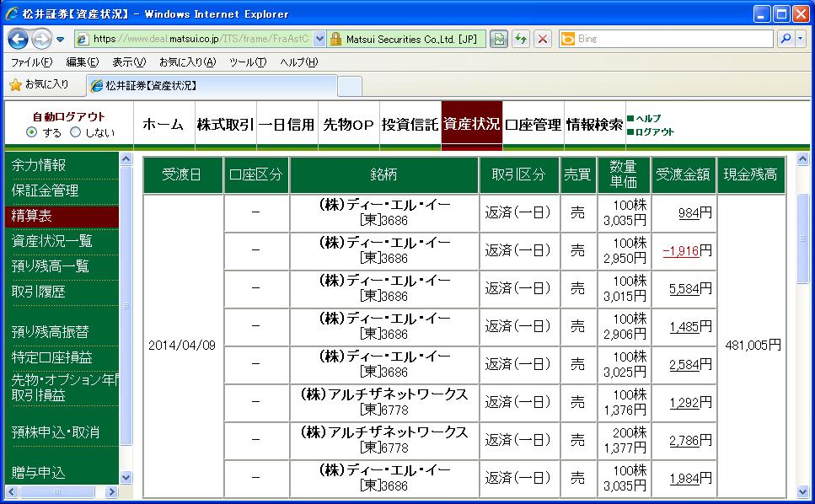The height and width of the screenshot is (504, 815).
Task: Open the search provider dropdown arrow
Action: [801, 39]
